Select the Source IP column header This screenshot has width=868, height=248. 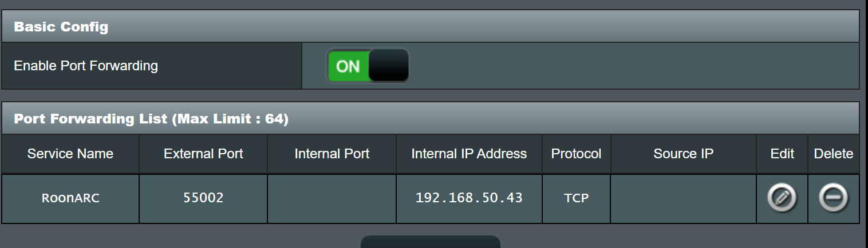[x=683, y=154]
